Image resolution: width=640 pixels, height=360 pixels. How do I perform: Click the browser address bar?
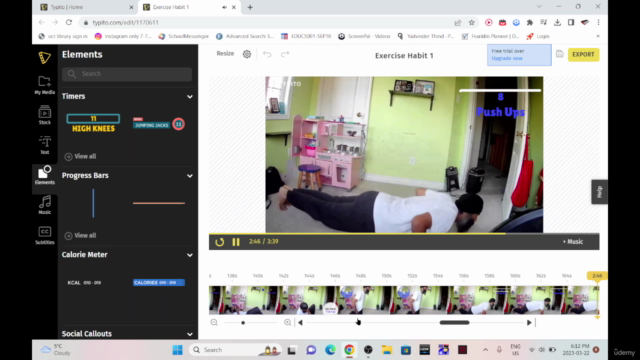pos(265,22)
